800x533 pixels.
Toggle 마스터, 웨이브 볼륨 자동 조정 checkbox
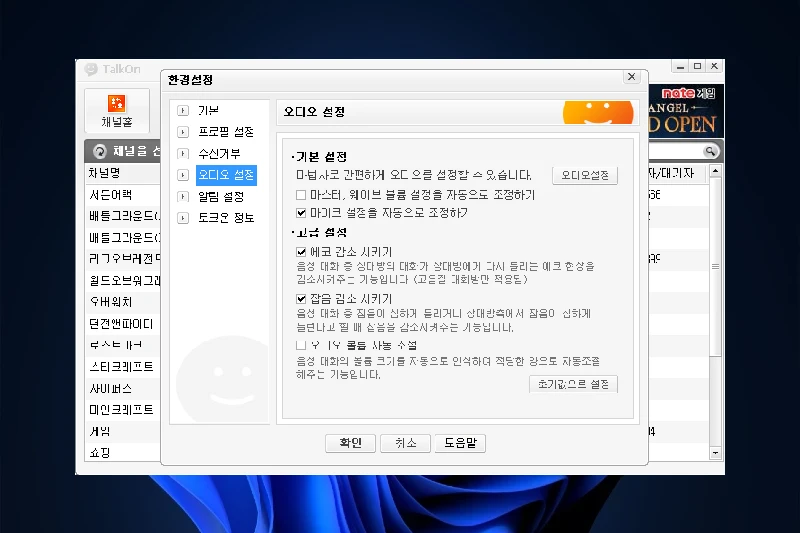(301, 195)
